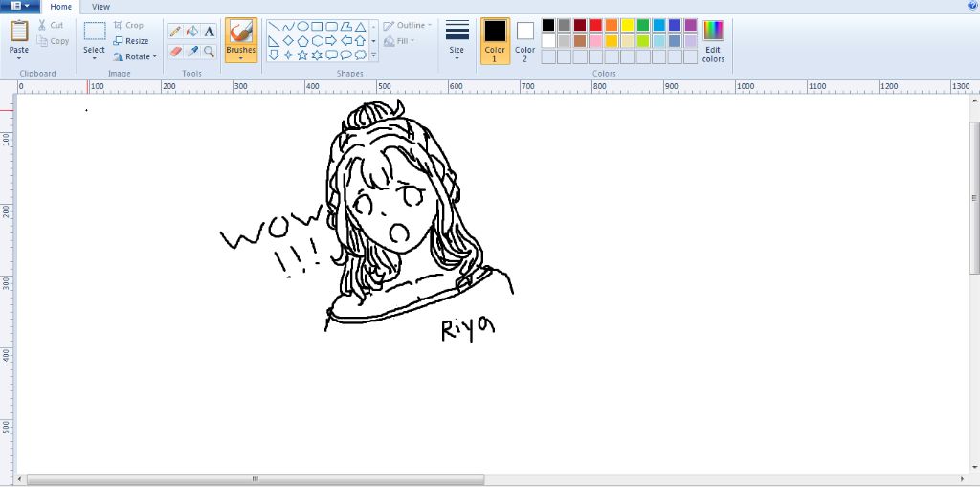This screenshot has height=487, width=980.
Task: Choose the Curve shape
Action: (x=288, y=26)
